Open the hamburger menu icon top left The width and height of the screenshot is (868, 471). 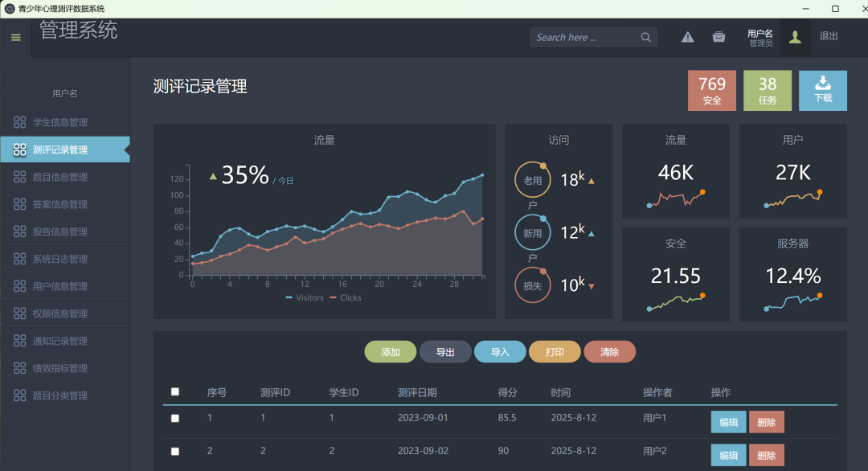pos(15,37)
